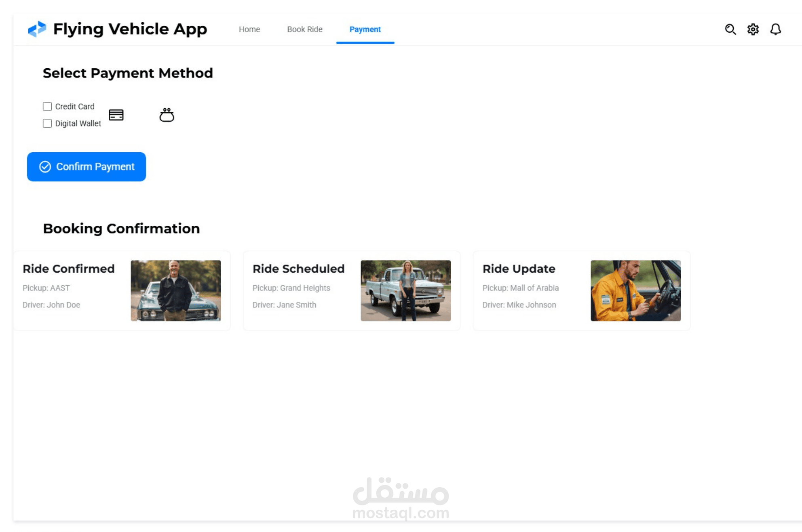802x532 pixels.
Task: Enable the Credit Card checkbox
Action: [47, 107]
